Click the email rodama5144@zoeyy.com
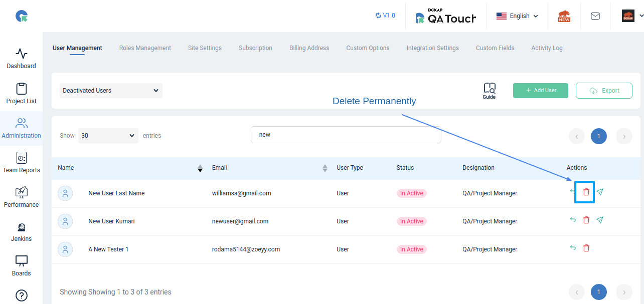Image resolution: width=644 pixels, height=304 pixels. pos(246,249)
